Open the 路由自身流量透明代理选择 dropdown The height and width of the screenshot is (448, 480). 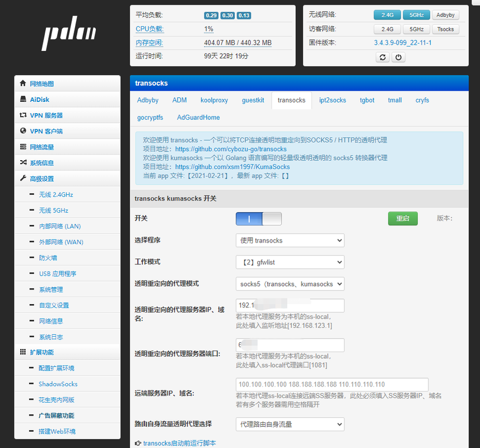[x=290, y=424]
